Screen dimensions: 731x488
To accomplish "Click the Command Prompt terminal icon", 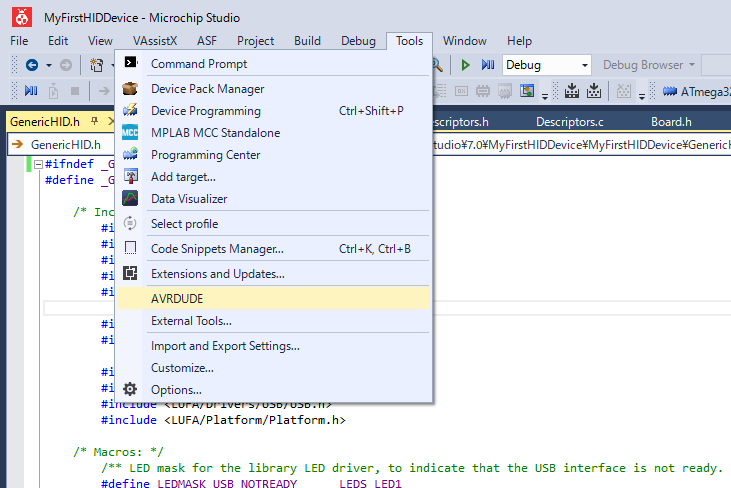I will [x=131, y=62].
